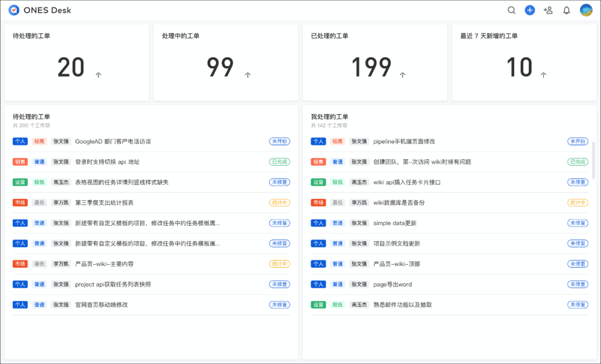
Task: Click the 我处理的工单 panel heading
Action: coord(329,117)
